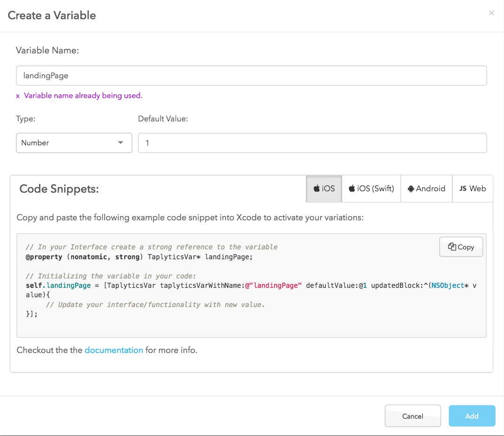This screenshot has width=504, height=436.
Task: Click the Apple icon on the iOS tab
Action: (x=317, y=188)
